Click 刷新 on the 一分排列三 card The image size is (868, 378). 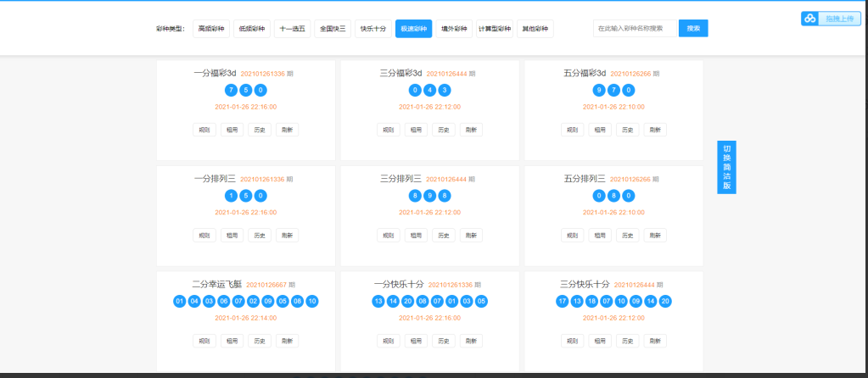pyautogui.click(x=288, y=236)
